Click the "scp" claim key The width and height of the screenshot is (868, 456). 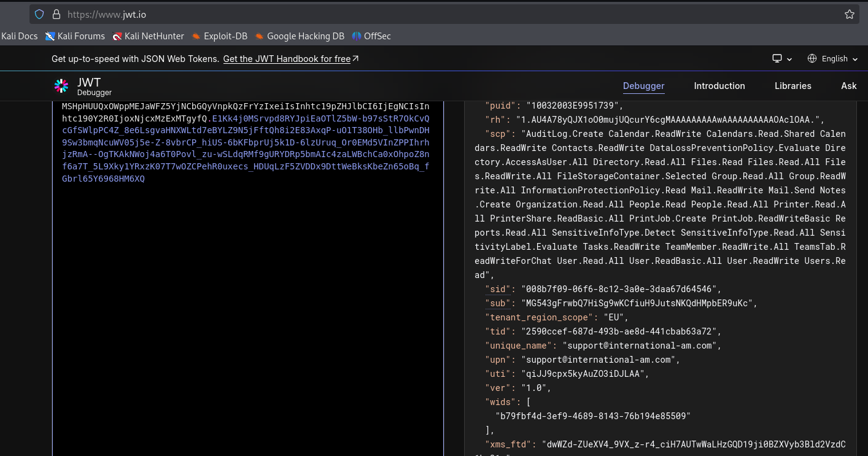tap(498, 134)
